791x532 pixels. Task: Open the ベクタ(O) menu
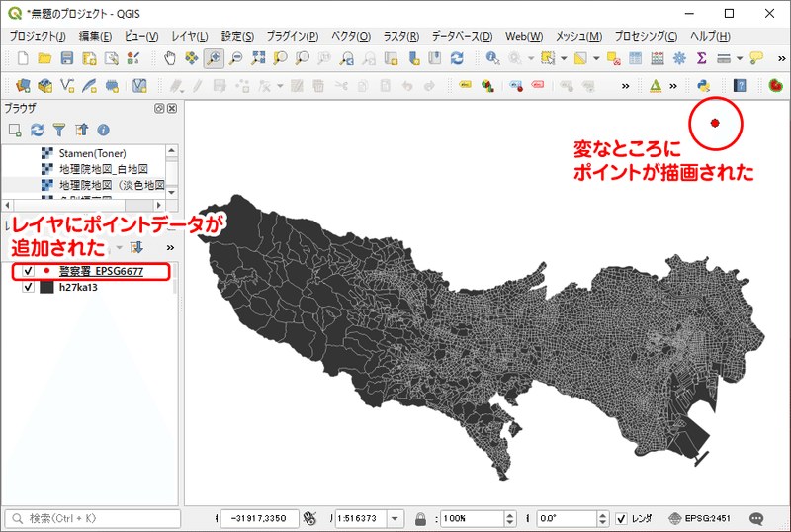(351, 36)
